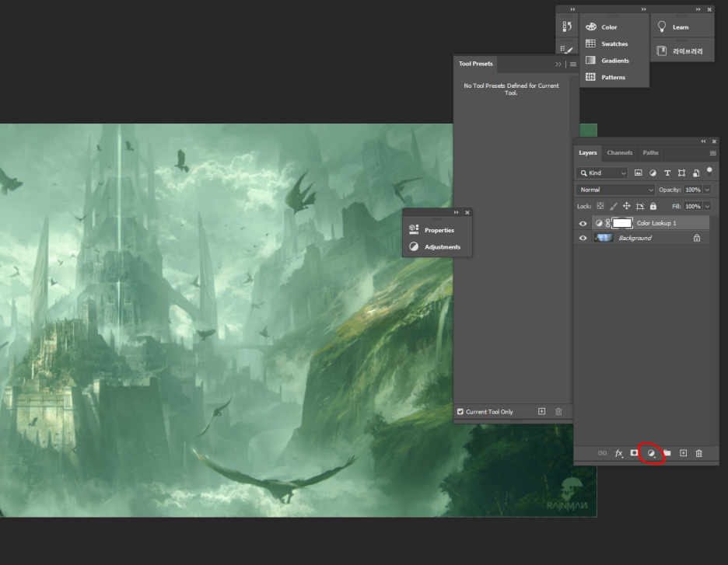Viewport: 728px width, 565px height.
Task: Filter layers by shape layers
Action: point(681,173)
